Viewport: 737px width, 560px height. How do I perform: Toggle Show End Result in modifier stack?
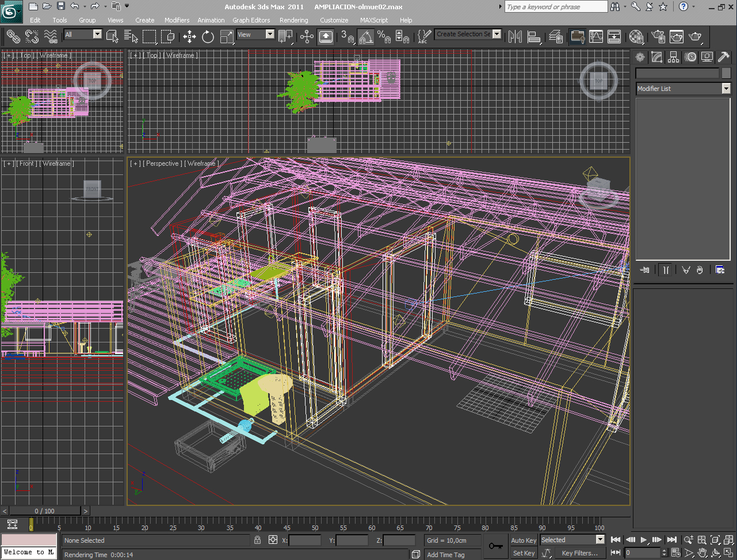pyautogui.click(x=666, y=269)
